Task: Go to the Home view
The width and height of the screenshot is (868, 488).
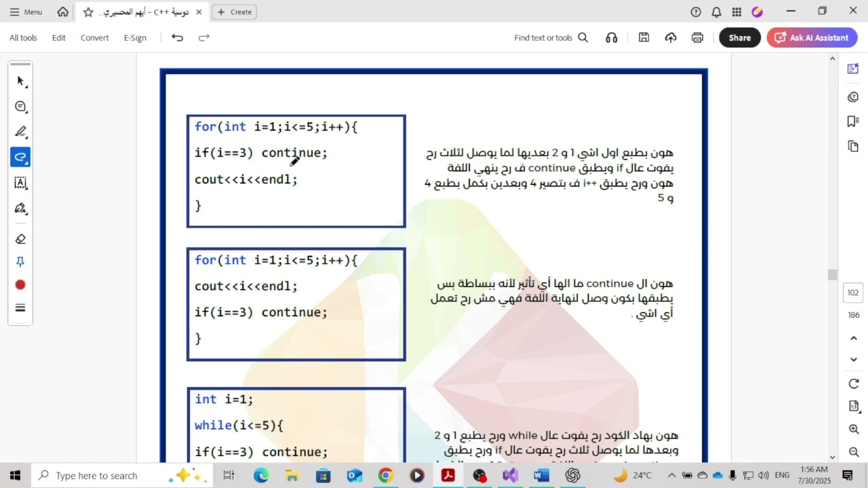Action: click(63, 12)
